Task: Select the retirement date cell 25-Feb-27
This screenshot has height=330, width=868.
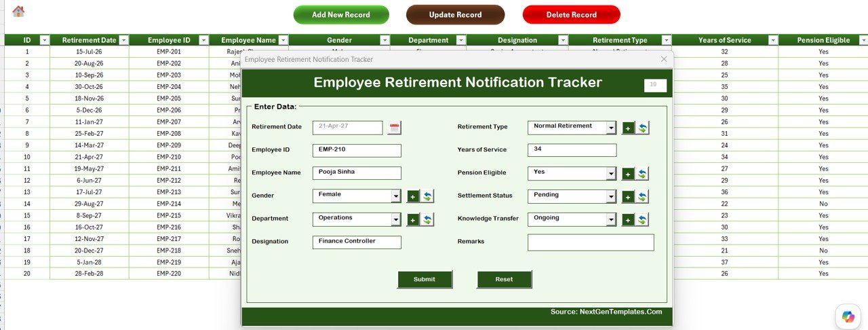Action: [x=89, y=134]
